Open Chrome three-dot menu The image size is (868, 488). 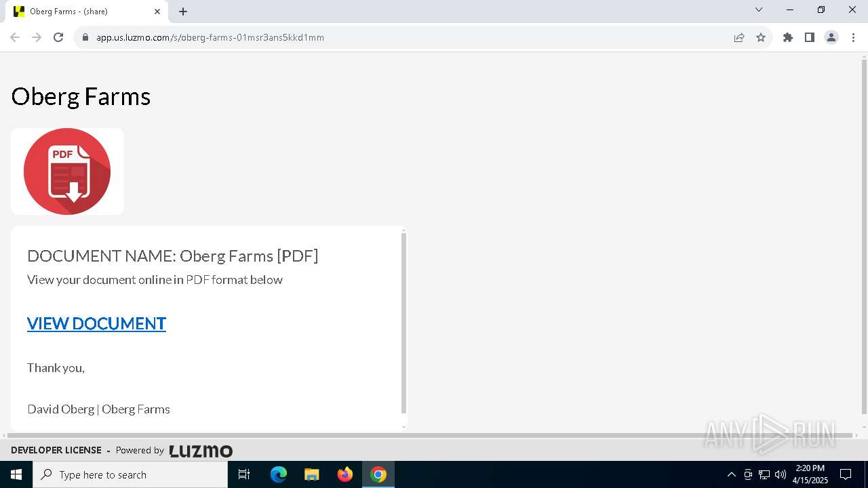click(853, 37)
